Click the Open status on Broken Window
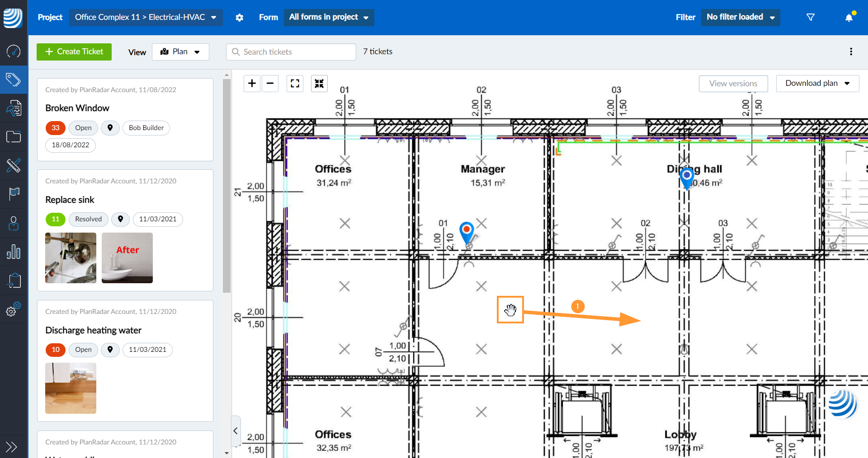The height and width of the screenshot is (458, 868). click(83, 128)
